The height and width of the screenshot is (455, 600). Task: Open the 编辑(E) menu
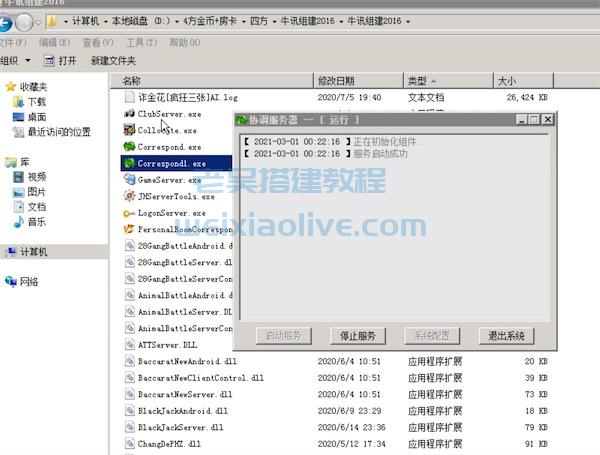pyautogui.click(x=54, y=42)
